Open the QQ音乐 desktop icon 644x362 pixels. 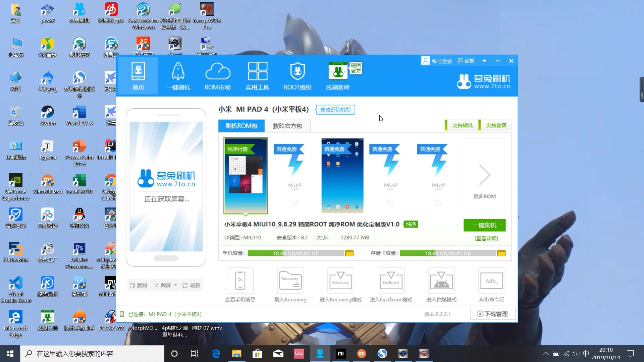(x=48, y=47)
